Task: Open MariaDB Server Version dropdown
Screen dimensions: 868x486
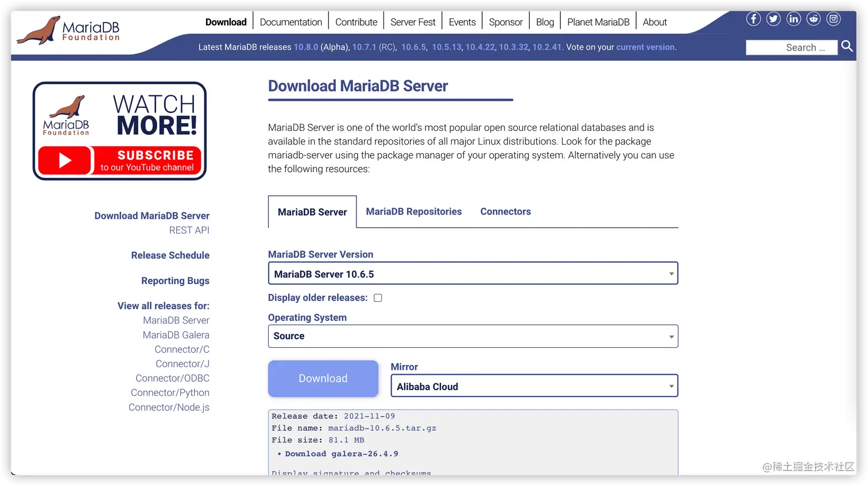Action: pyautogui.click(x=473, y=274)
